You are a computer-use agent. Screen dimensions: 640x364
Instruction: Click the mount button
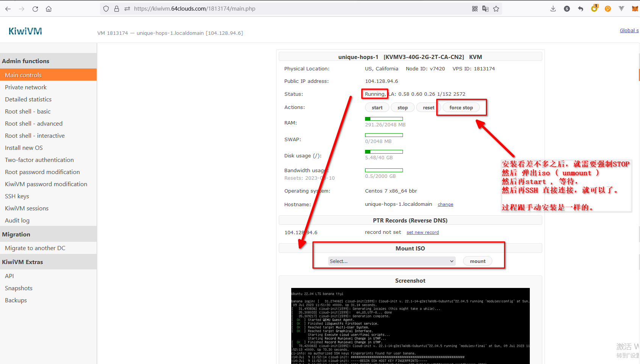point(478,261)
